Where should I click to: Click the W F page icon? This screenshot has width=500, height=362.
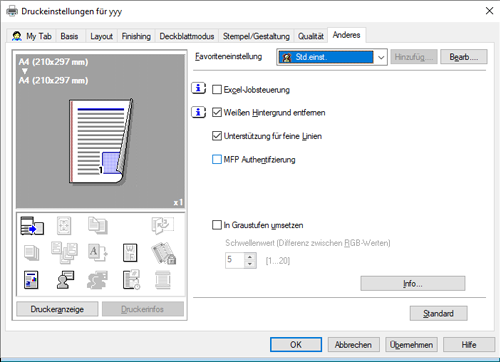point(130,252)
